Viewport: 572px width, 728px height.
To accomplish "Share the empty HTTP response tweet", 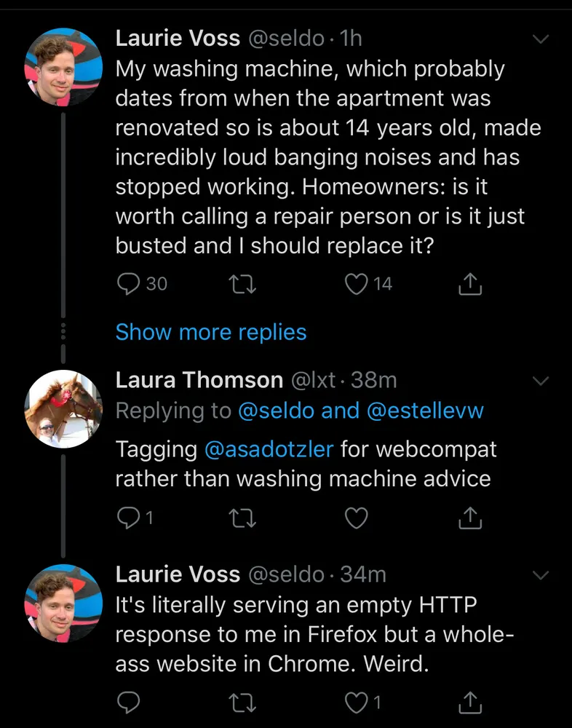I will [x=470, y=703].
